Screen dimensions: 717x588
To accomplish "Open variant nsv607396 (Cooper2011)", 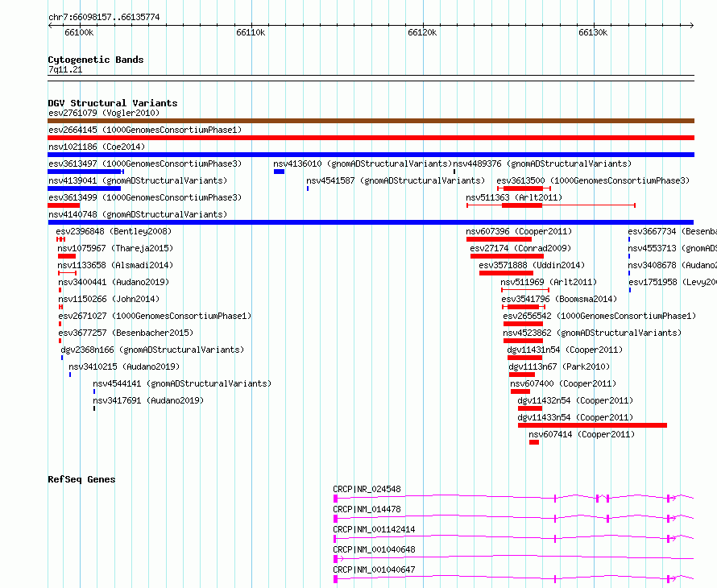I will pos(519,231).
